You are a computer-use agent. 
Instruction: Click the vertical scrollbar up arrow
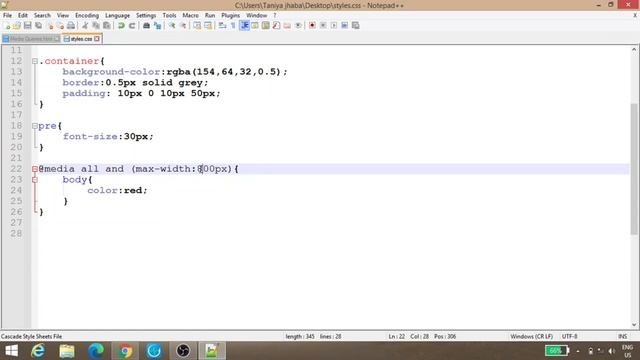[x=634, y=50]
